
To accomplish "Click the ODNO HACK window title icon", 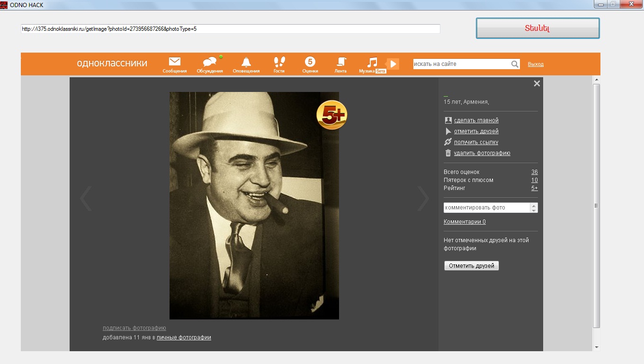I will click(x=4, y=5).
